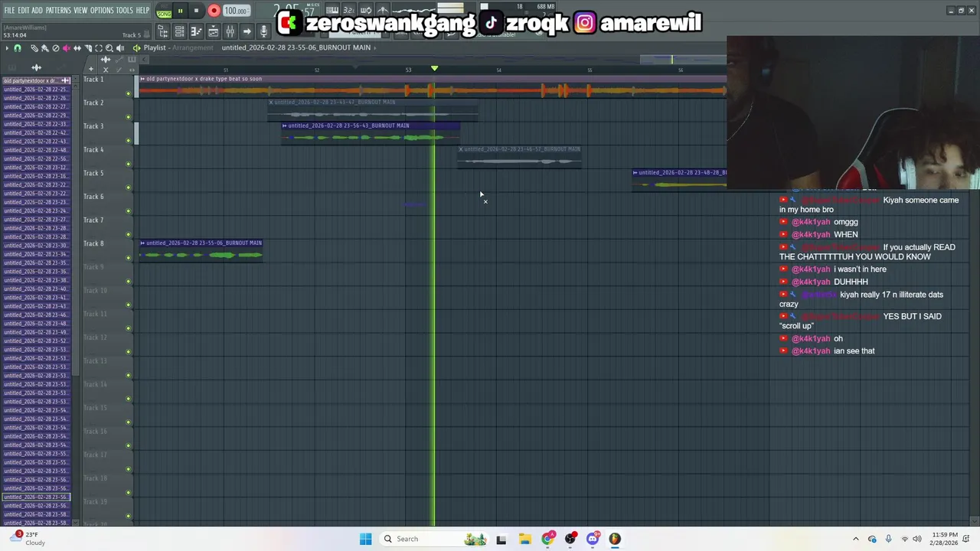Viewport: 980px width, 551px height.
Task: Click the loop recording icon
Action: (x=365, y=10)
